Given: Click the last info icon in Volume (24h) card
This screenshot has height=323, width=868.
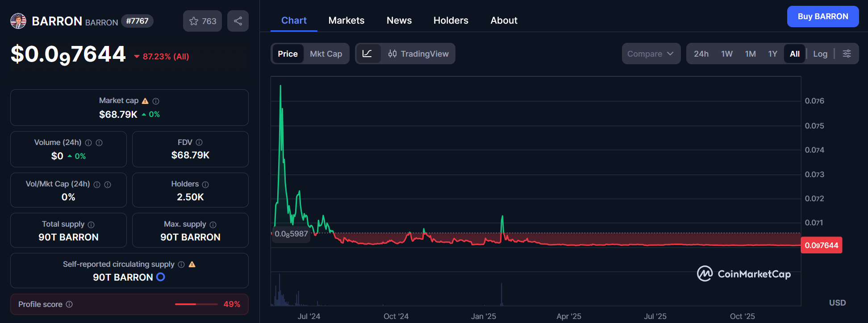Looking at the screenshot, I should point(99,143).
